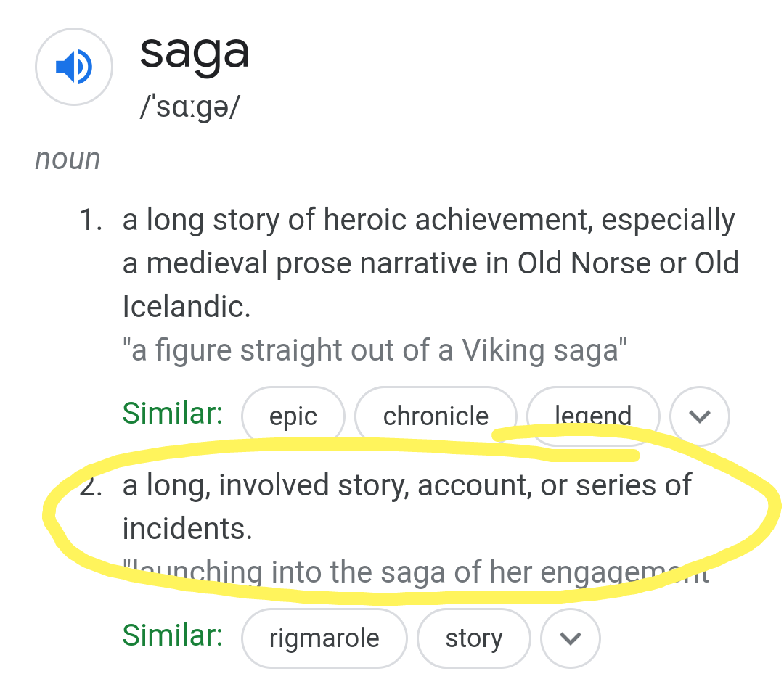Select the 'a long, involved story' definition

pos(407,506)
